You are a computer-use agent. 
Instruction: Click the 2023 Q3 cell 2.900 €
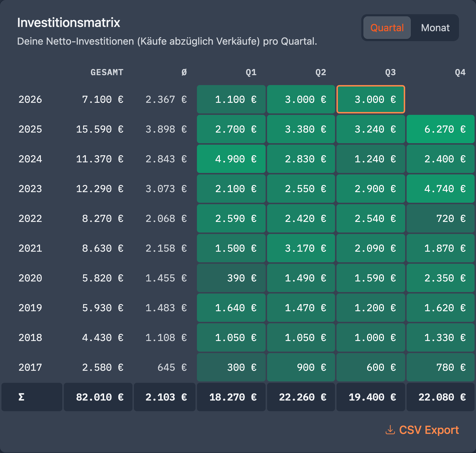[x=370, y=189]
